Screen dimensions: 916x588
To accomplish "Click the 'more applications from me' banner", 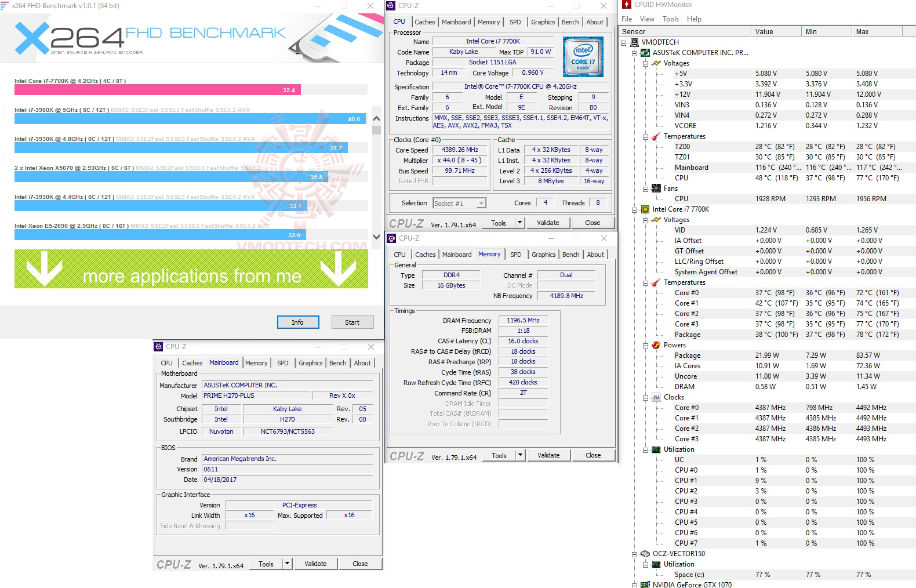I will (191, 269).
